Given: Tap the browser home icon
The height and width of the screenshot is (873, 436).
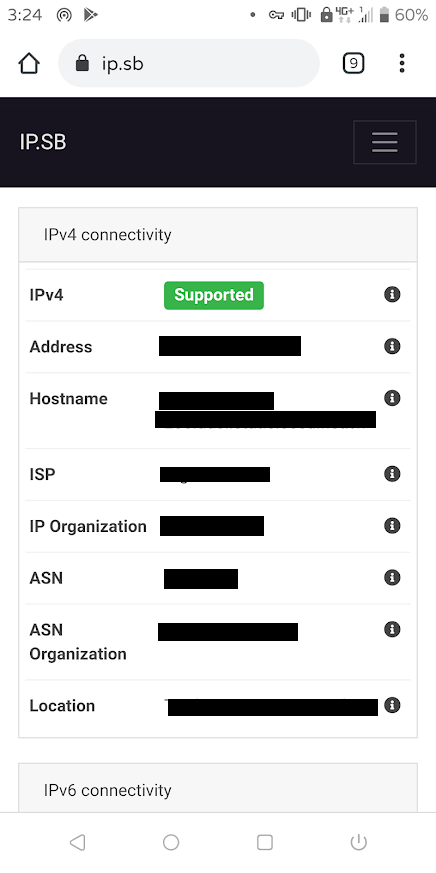Looking at the screenshot, I should coord(29,63).
